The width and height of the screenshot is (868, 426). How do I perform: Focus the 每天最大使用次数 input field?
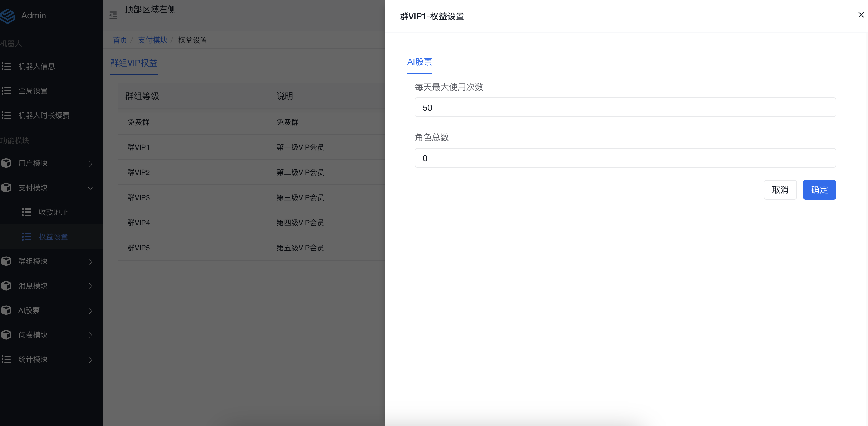(625, 108)
